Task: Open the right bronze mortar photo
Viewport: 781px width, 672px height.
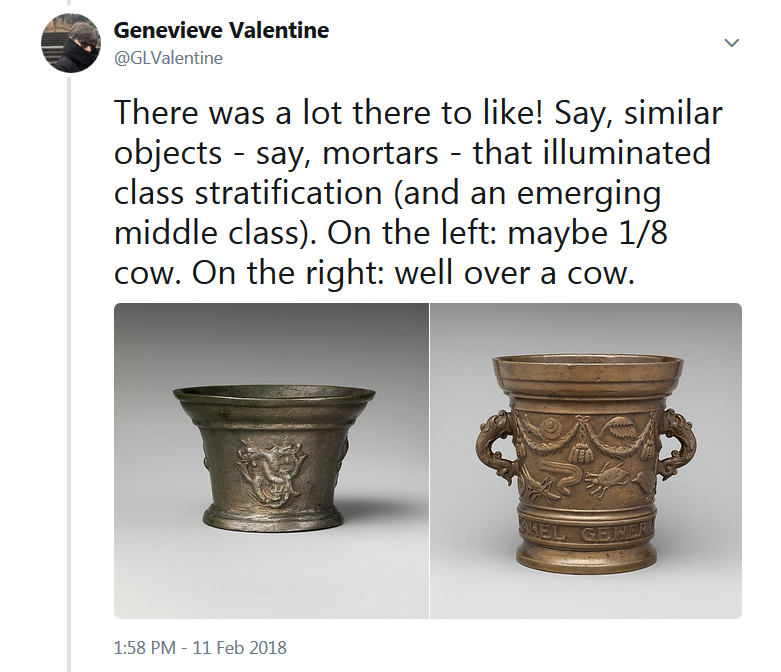Action: [x=586, y=461]
